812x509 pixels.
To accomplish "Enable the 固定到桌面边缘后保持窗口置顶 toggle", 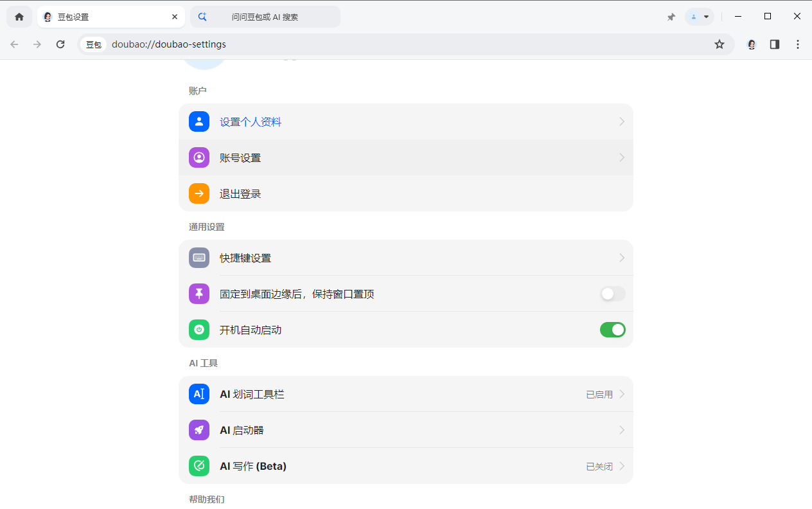I will click(x=612, y=293).
